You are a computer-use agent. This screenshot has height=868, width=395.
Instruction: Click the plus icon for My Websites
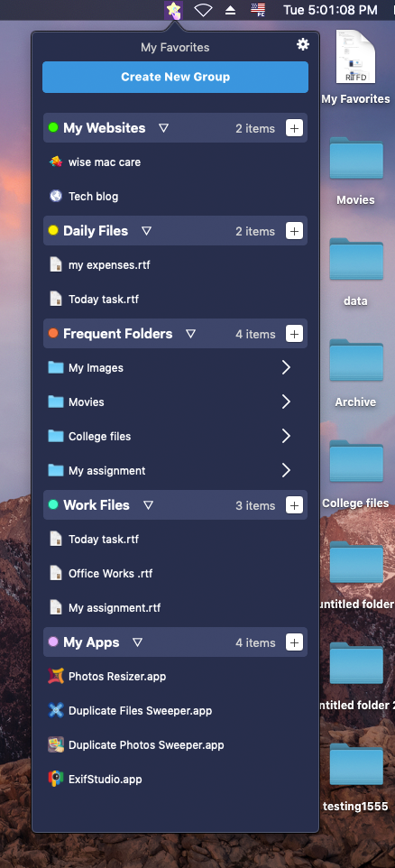tap(294, 128)
